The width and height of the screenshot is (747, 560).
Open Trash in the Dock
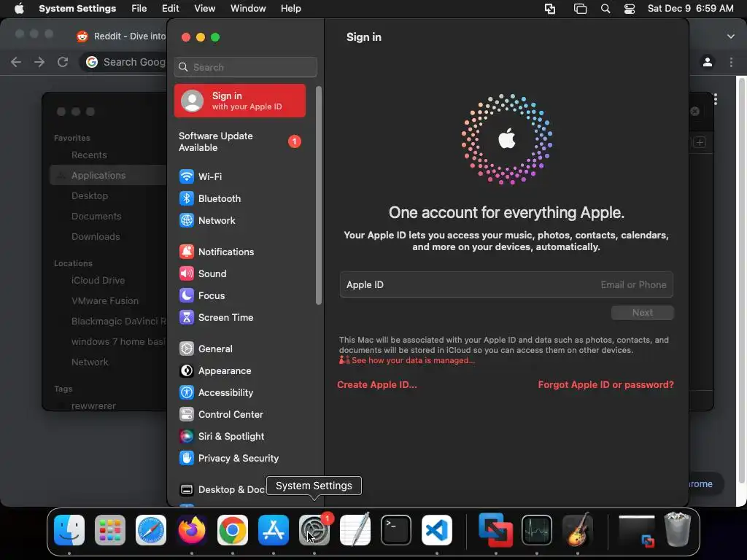coord(678,529)
